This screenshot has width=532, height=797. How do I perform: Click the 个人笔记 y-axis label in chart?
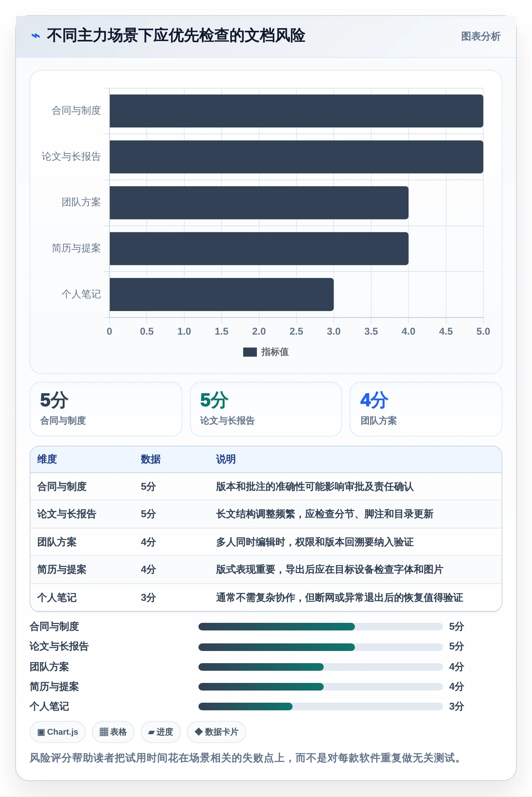coord(81,294)
